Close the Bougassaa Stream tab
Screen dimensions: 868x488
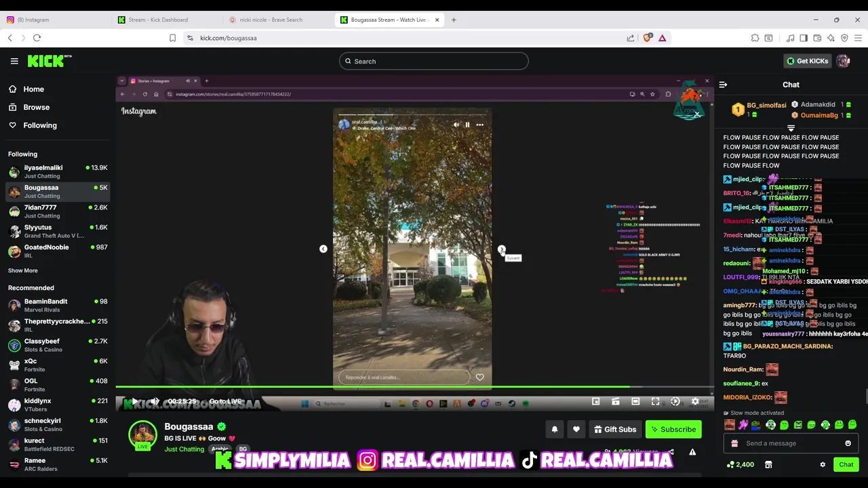[x=437, y=20]
